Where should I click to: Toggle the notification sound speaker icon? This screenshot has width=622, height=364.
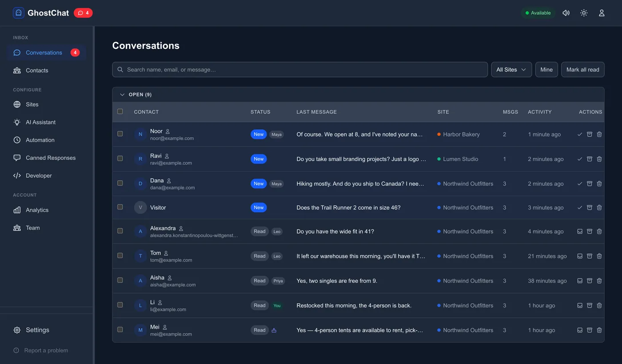click(x=566, y=13)
